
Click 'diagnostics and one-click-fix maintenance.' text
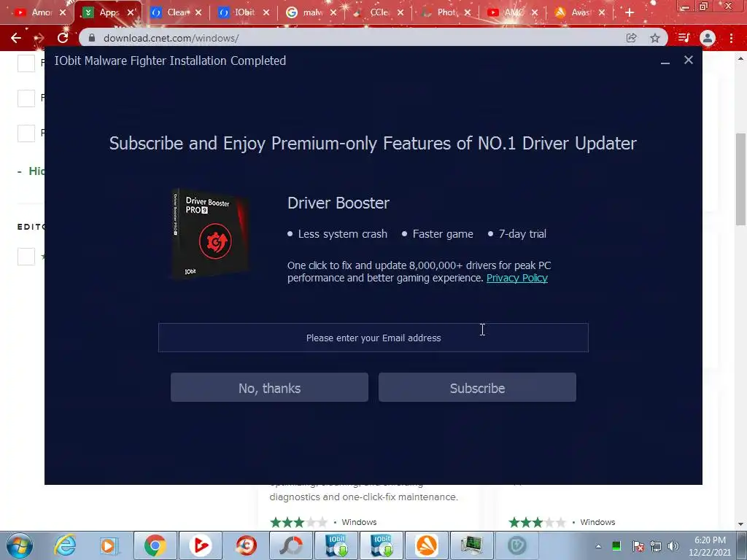363,497
